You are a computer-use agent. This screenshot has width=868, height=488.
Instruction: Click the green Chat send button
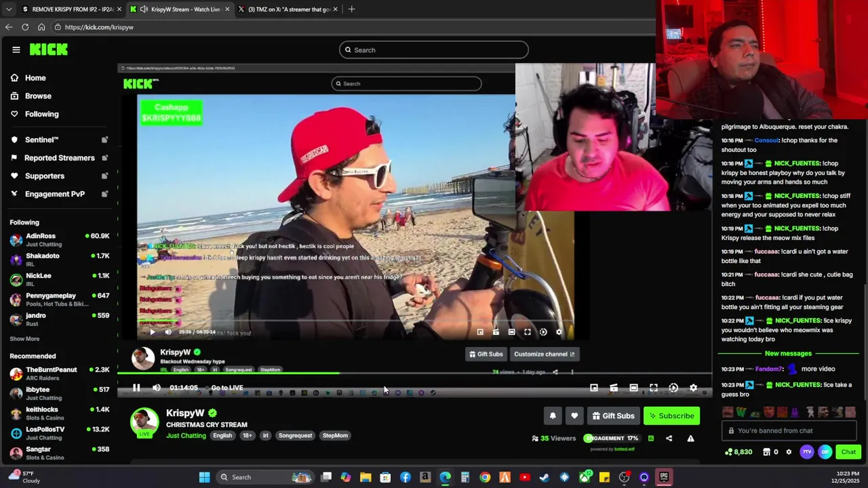[848, 452]
